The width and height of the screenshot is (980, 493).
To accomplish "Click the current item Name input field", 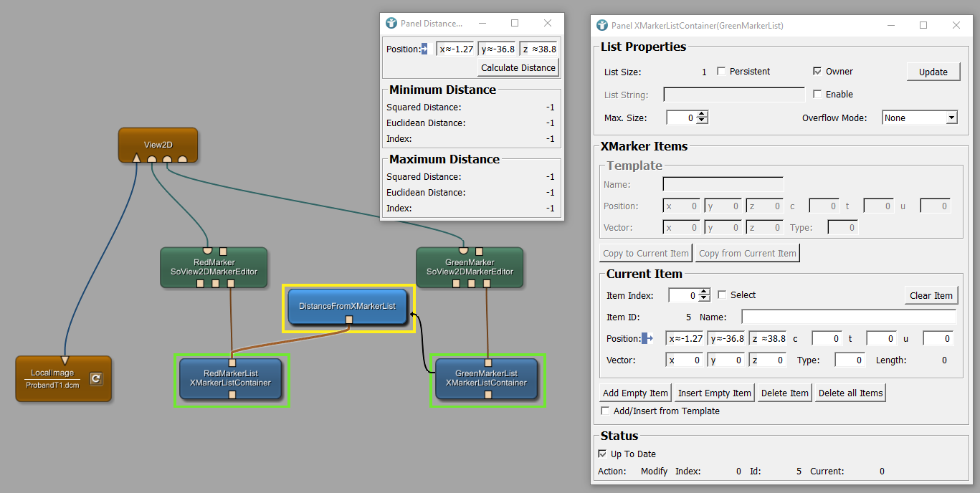I will pyautogui.click(x=848, y=317).
